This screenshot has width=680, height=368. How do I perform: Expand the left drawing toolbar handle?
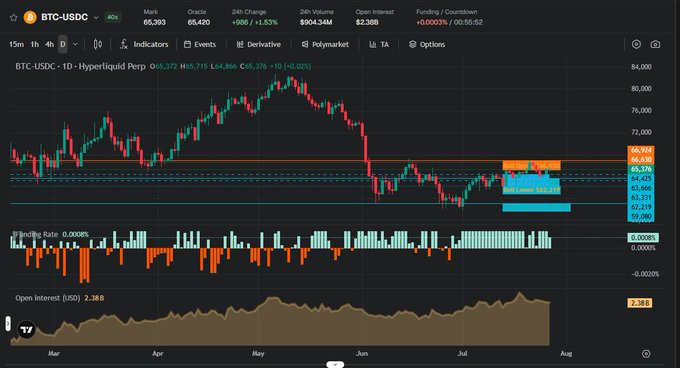(x=8, y=323)
